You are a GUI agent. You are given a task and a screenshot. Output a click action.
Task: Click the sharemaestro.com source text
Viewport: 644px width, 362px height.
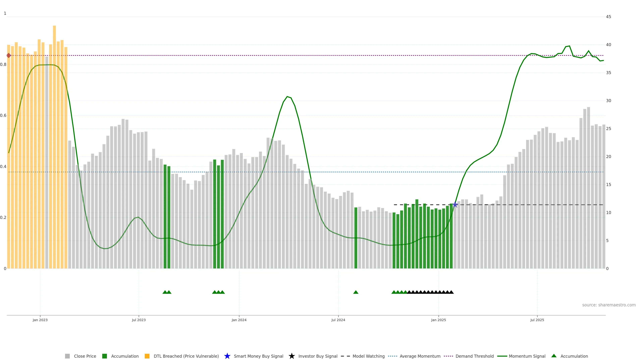[x=608, y=305]
